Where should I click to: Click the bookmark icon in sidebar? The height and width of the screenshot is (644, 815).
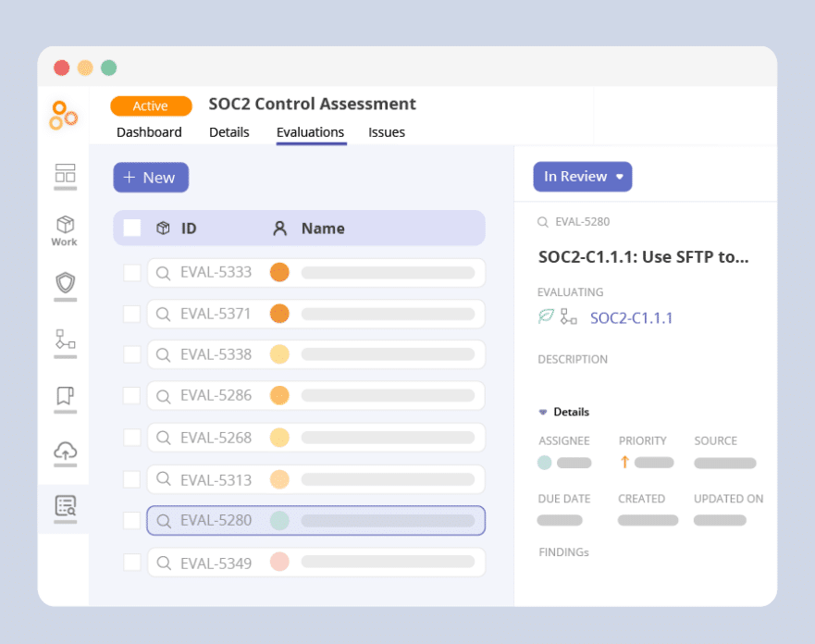coord(65,396)
